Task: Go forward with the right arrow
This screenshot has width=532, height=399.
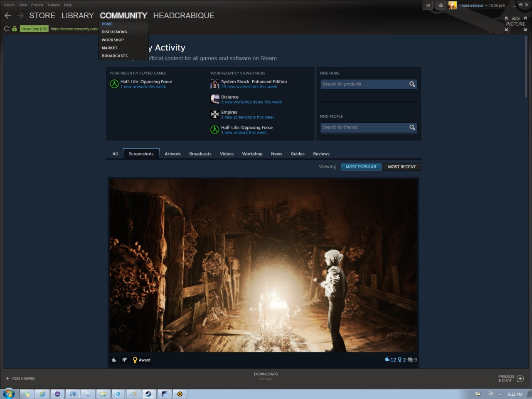Action: pyautogui.click(x=20, y=15)
